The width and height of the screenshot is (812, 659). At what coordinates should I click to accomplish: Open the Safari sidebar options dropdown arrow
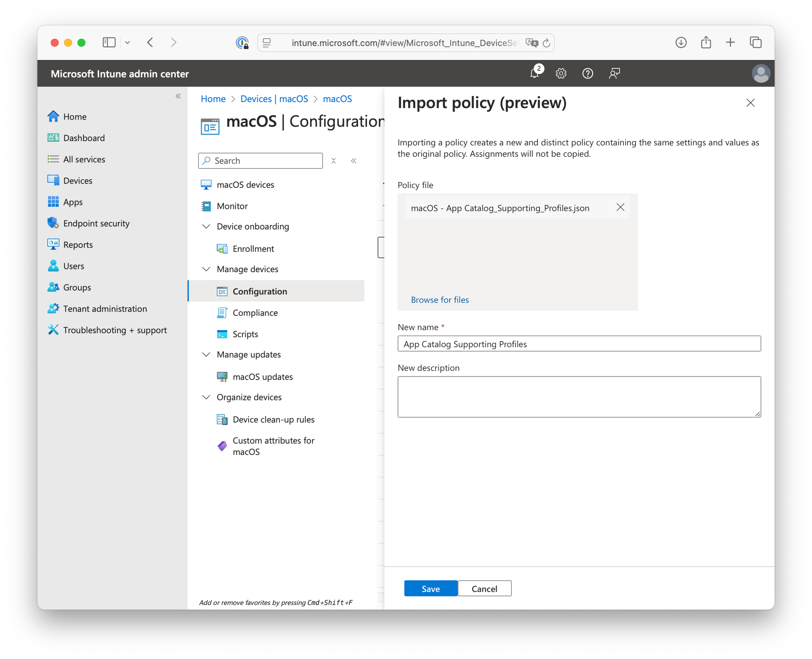(x=128, y=43)
